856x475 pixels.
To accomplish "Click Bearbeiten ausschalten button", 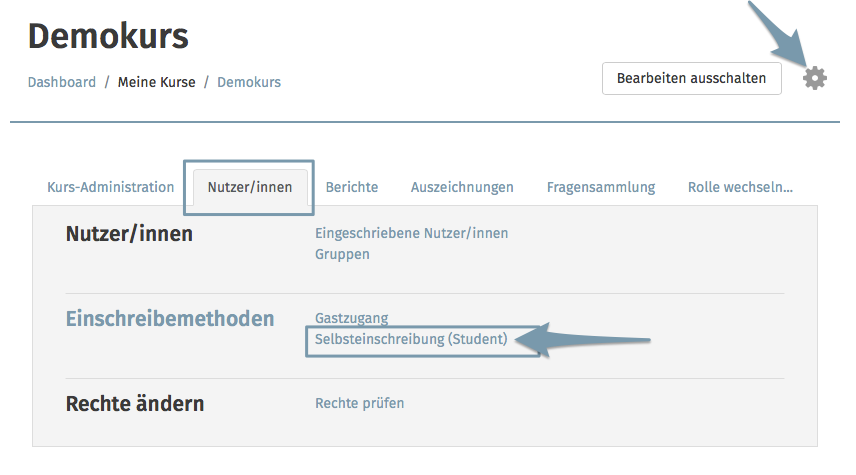I will point(692,79).
